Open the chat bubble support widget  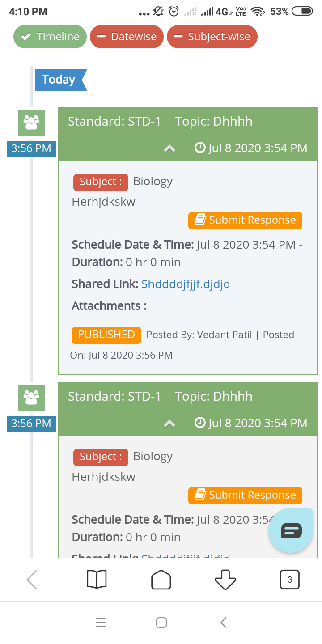click(x=291, y=530)
